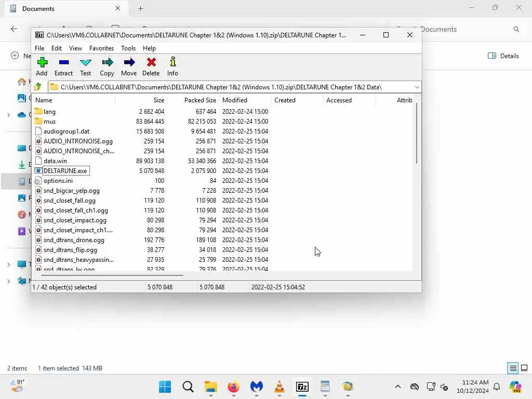Open the Info toolbar button

pos(172,66)
